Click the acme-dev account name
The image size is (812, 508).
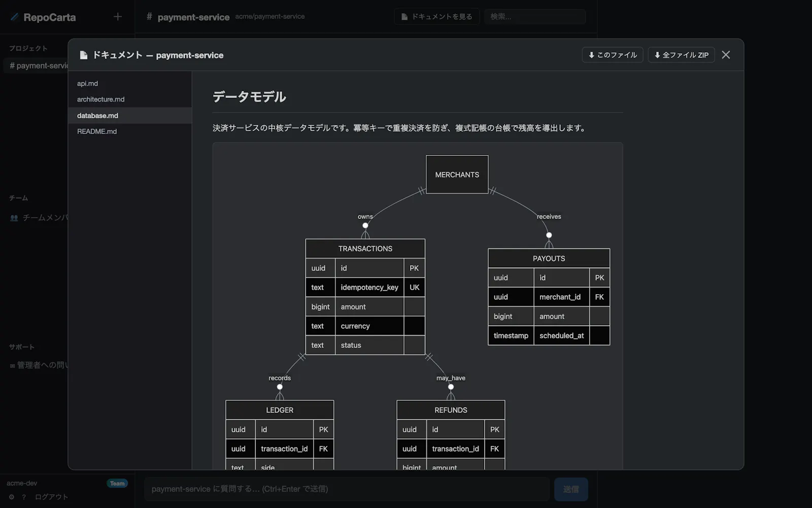pyautogui.click(x=22, y=483)
